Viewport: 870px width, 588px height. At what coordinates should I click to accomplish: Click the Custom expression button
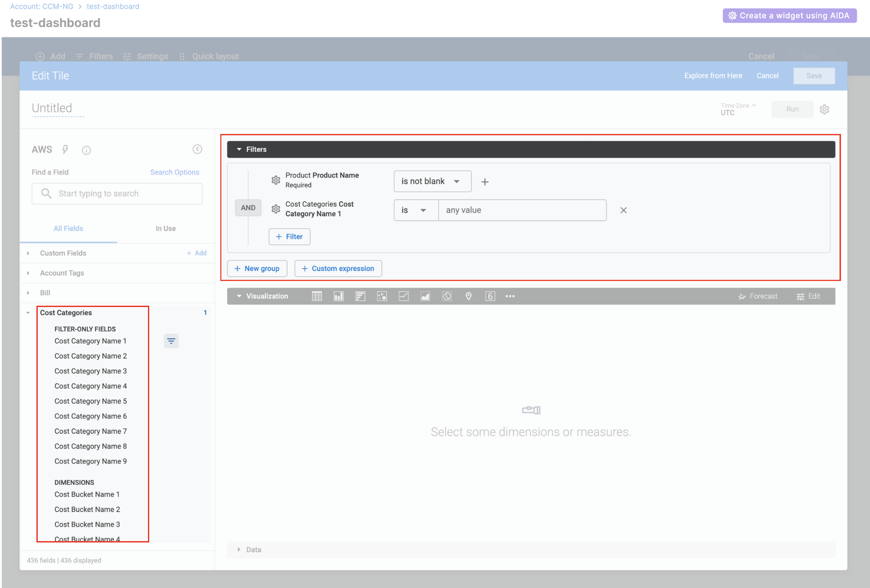pyautogui.click(x=338, y=268)
